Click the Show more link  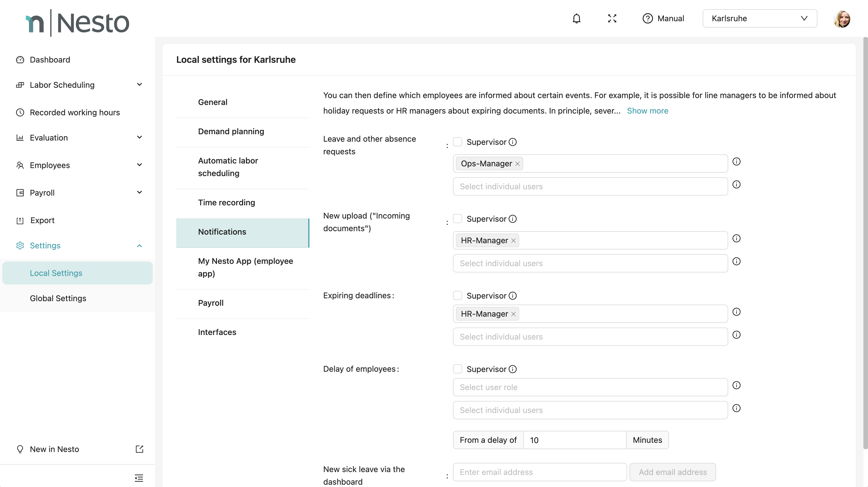tap(647, 111)
